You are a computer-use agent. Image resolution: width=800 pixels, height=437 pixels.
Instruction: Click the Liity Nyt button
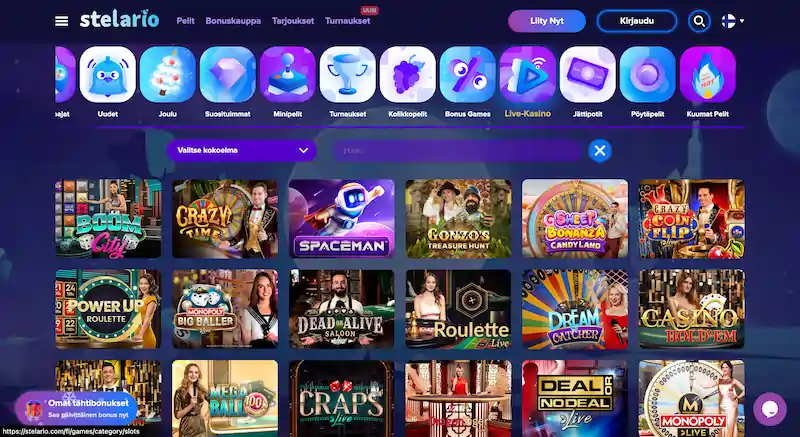click(546, 21)
